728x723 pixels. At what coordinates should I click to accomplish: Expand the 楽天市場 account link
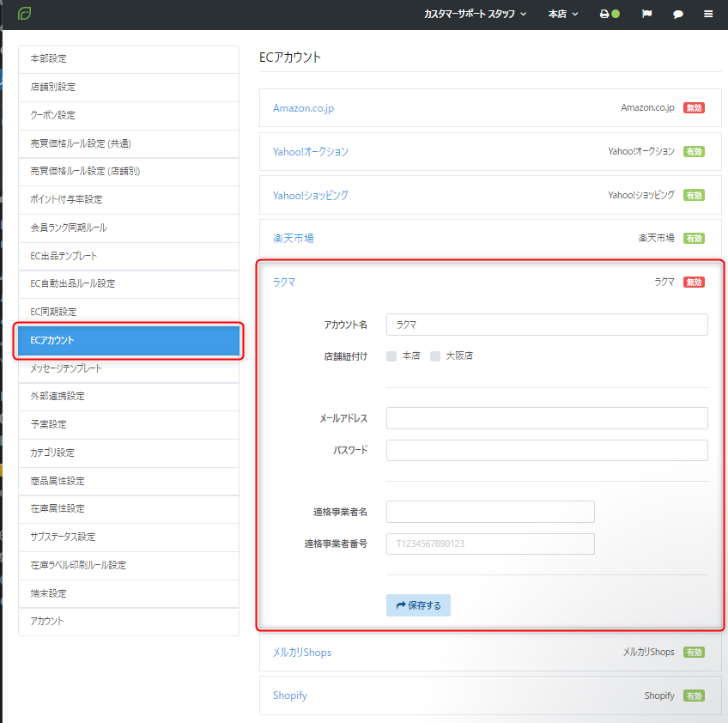(294, 239)
